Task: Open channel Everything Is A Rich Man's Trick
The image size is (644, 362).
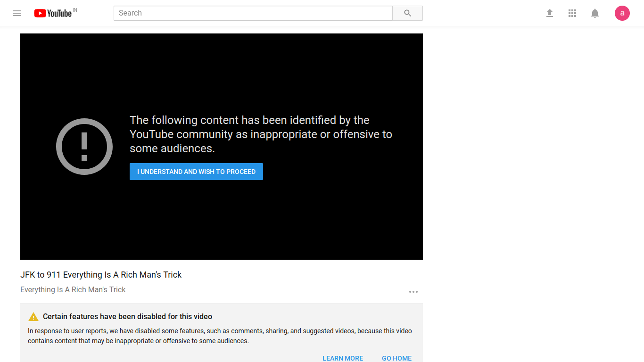Action: [x=73, y=289]
